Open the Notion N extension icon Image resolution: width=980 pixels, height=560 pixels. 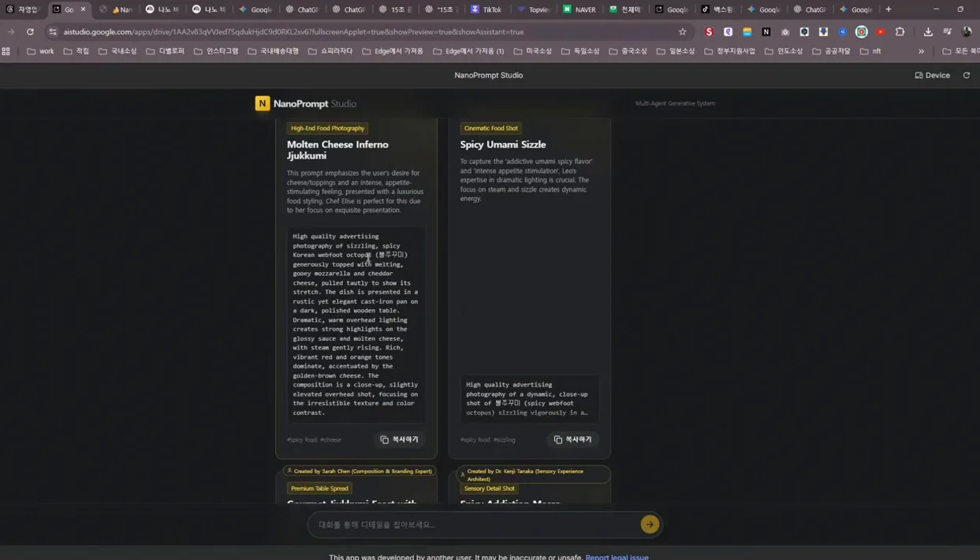(766, 32)
